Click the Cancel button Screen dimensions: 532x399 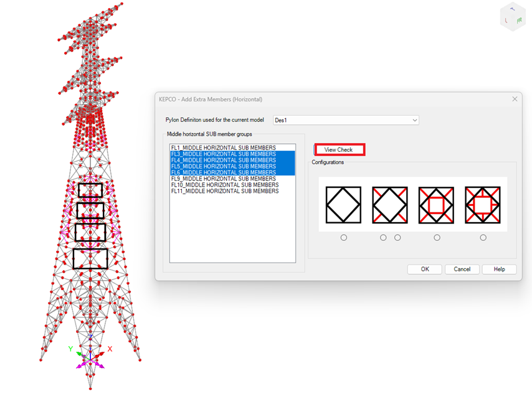[462, 270]
